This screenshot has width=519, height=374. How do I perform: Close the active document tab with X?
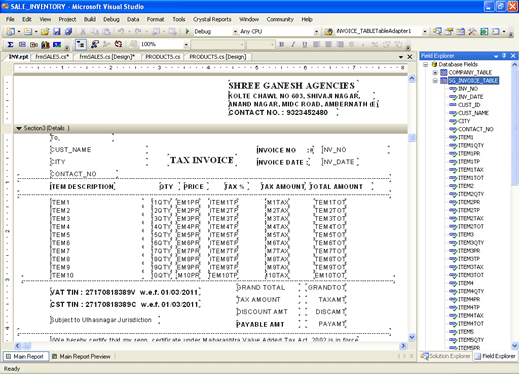410,57
